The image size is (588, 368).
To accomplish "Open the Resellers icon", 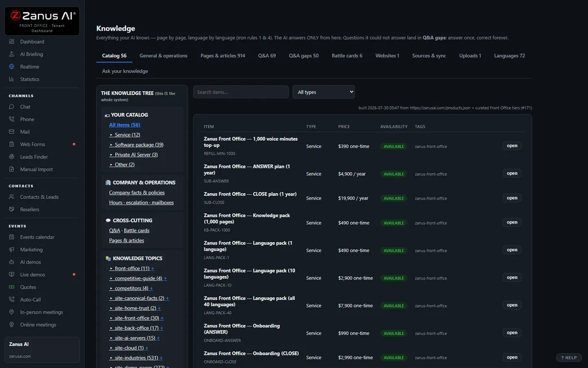I will tap(12, 209).
